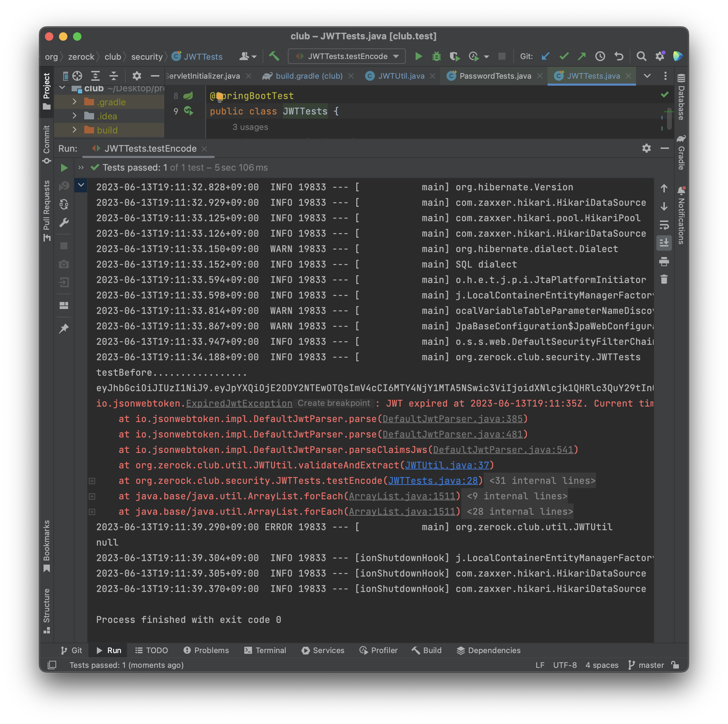
Task: Follow the JWTUtil.java:37 stack trace link
Action: [447, 466]
